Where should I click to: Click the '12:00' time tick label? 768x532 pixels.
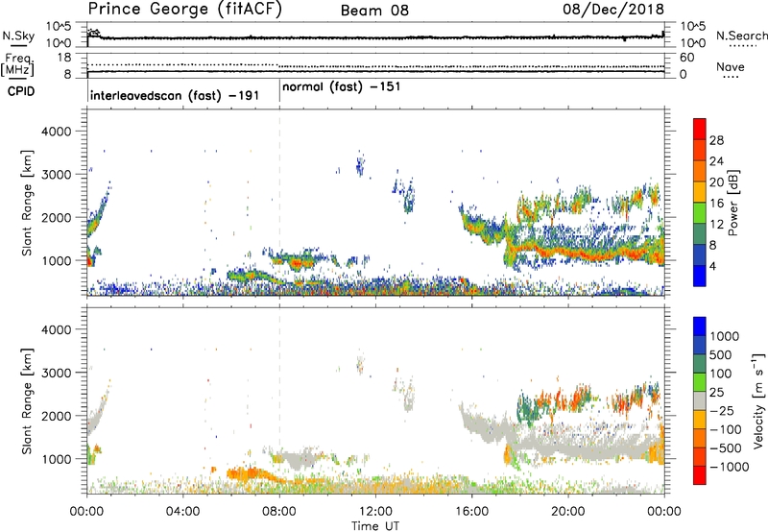[375, 512]
